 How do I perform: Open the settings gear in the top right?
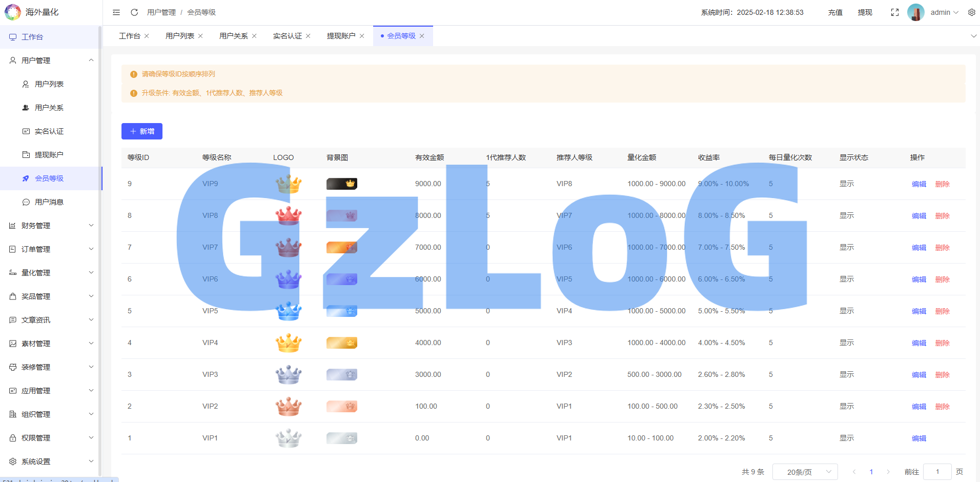(x=971, y=12)
